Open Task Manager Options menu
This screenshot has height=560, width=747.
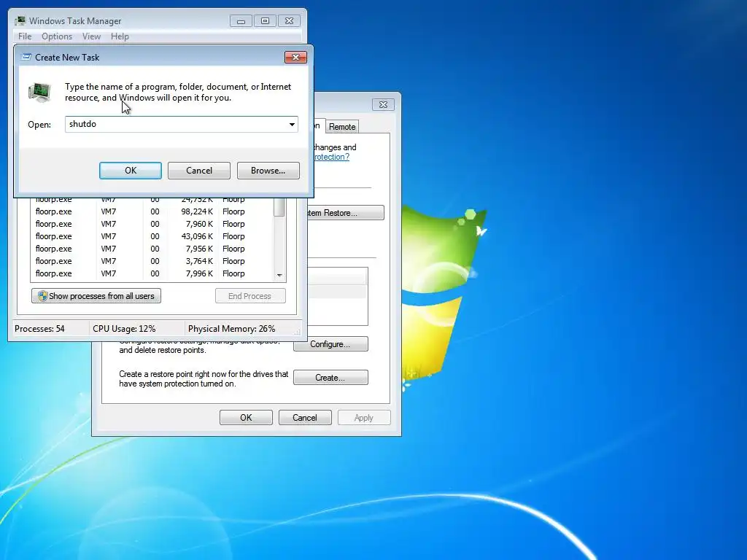click(x=57, y=36)
